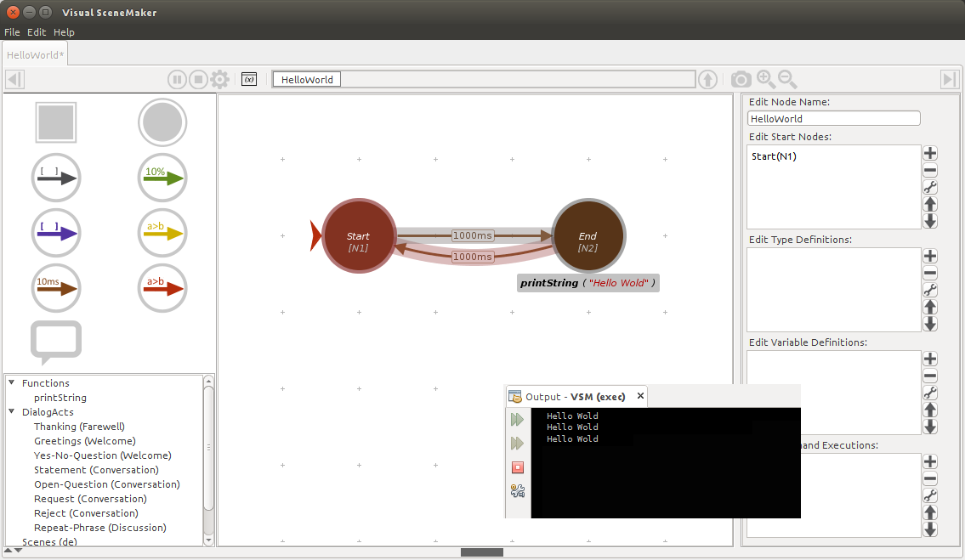Pick the purple fork edge tool

56,233
